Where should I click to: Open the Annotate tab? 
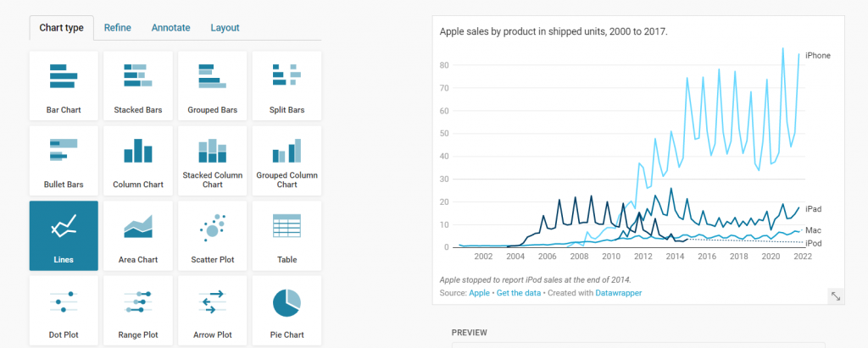(170, 28)
